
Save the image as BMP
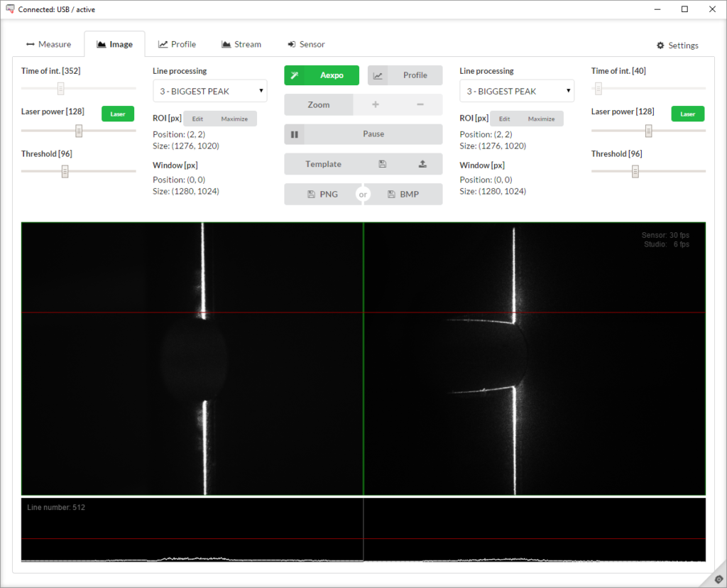403,194
